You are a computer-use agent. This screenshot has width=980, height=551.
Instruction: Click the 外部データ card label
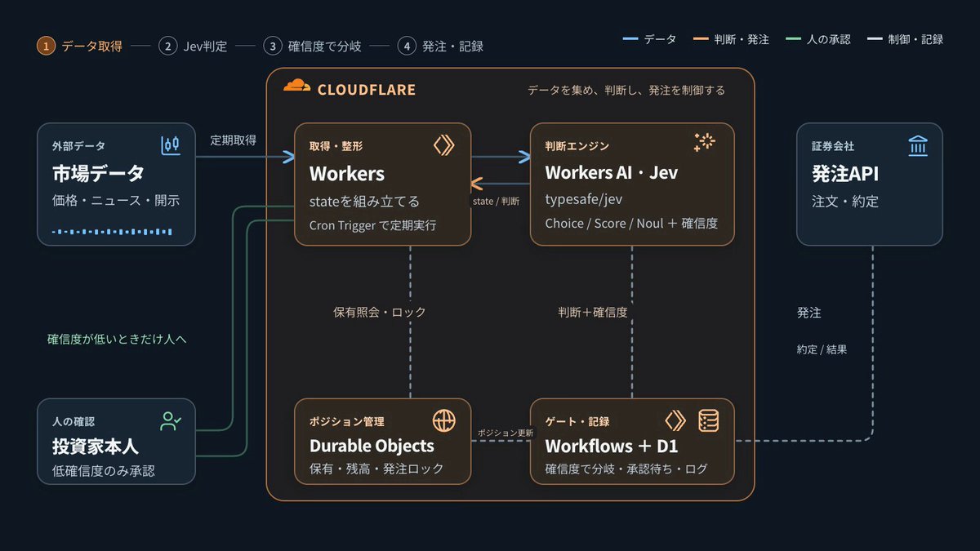(x=78, y=146)
